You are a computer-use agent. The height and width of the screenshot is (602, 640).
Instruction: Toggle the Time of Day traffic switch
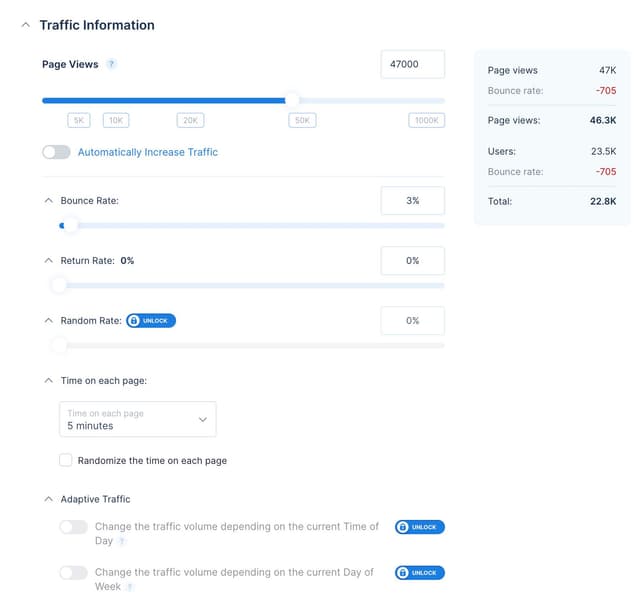73,527
